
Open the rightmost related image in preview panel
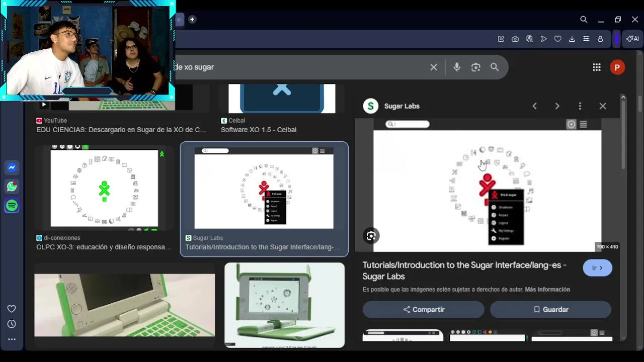(572, 335)
